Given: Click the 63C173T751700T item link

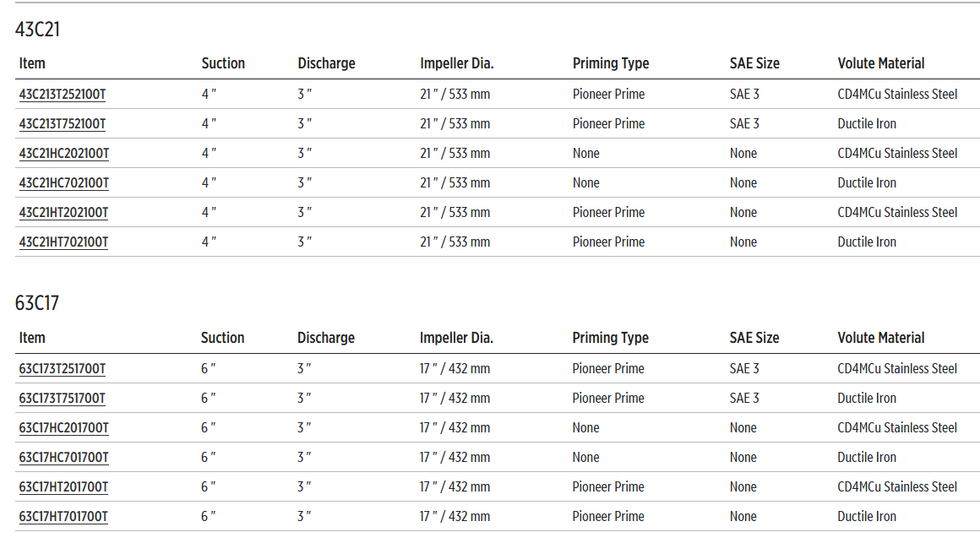Looking at the screenshot, I should [x=63, y=399].
